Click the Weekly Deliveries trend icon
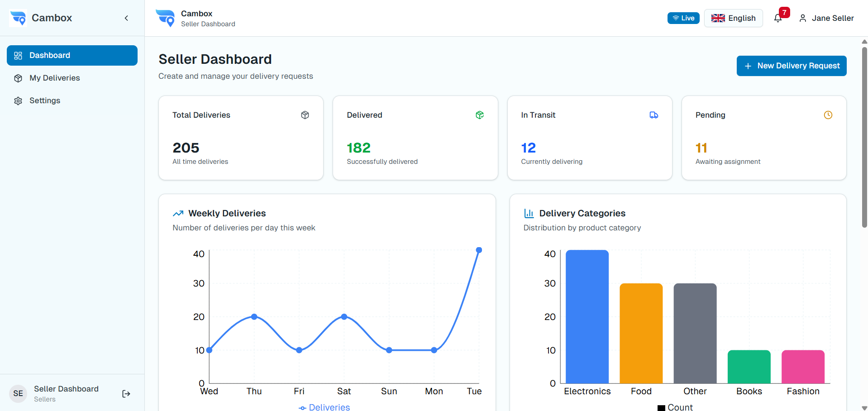 (178, 213)
